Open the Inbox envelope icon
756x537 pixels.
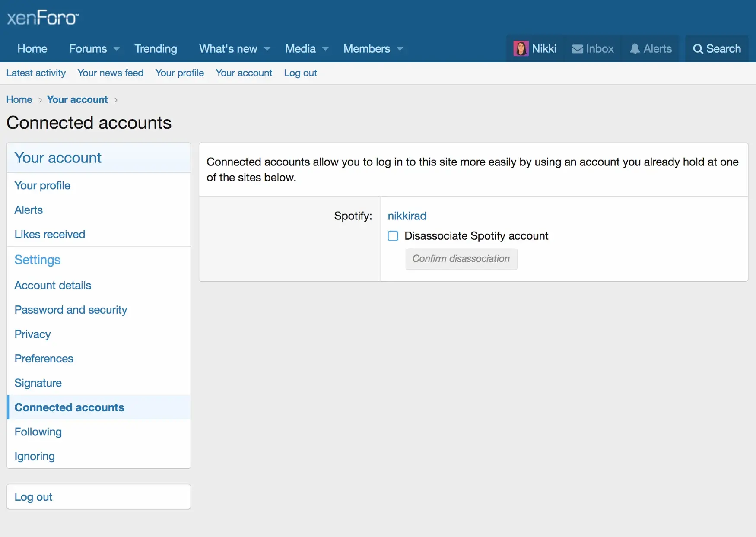577,49
